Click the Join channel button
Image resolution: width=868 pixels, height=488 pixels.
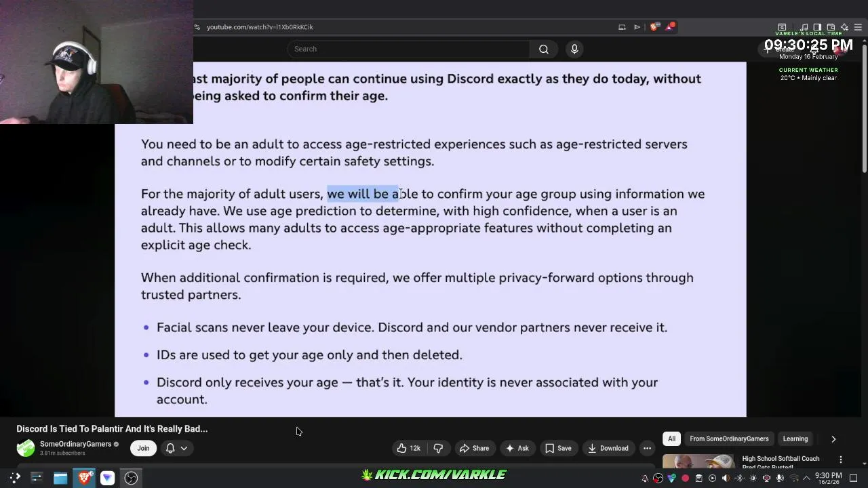click(143, 448)
